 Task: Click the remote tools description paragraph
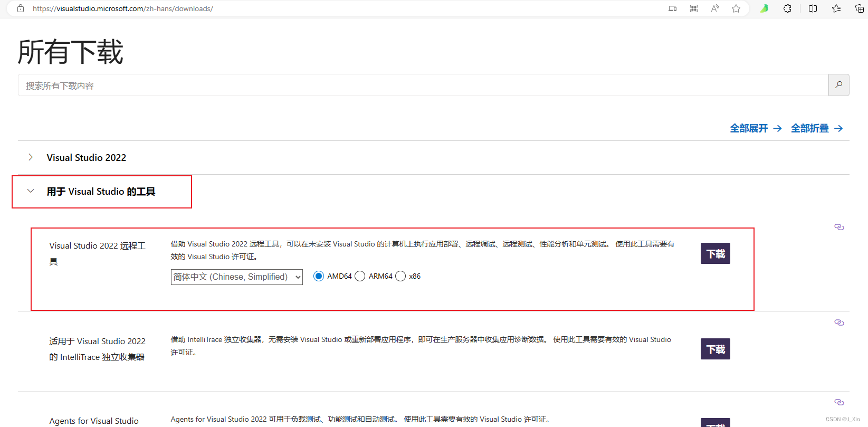(423, 250)
